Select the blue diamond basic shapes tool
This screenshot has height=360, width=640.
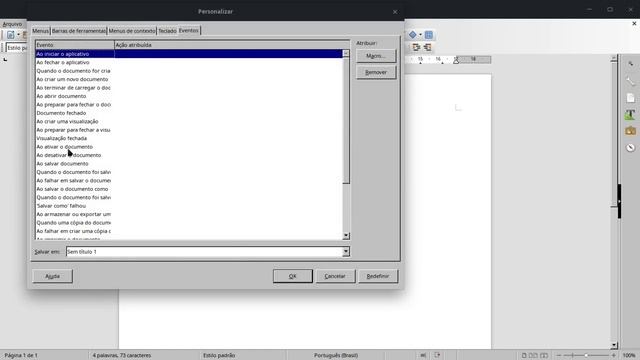[x=413, y=35]
